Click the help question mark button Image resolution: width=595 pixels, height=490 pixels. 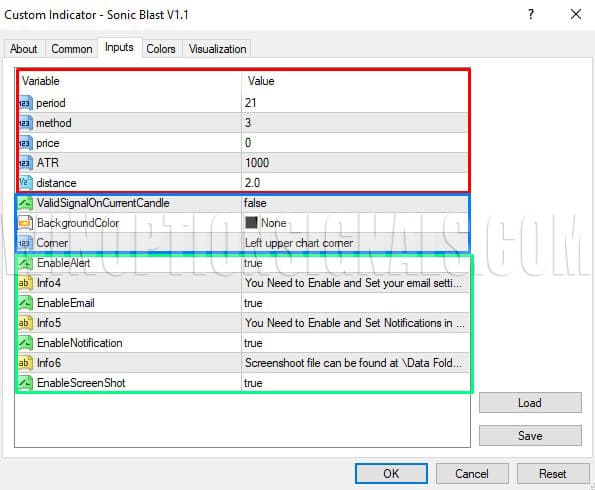coord(531,14)
